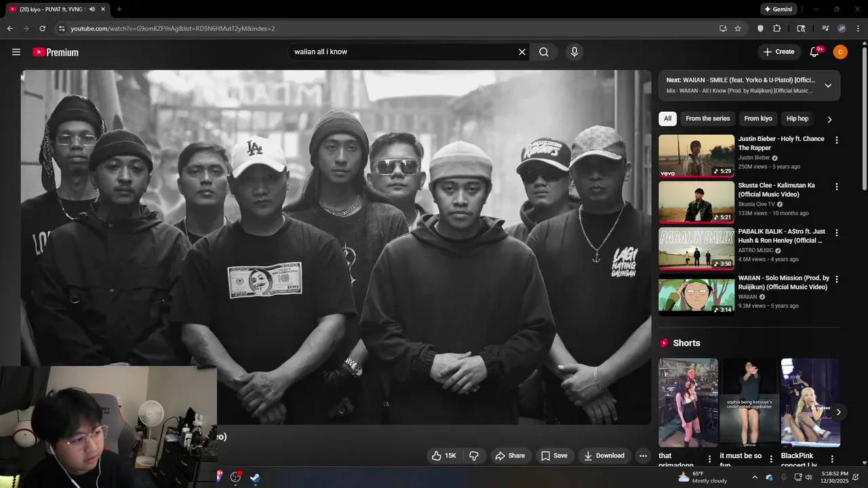
Task: Open Skusta Clee Kalimutan Ka title
Action: pyautogui.click(x=776, y=190)
